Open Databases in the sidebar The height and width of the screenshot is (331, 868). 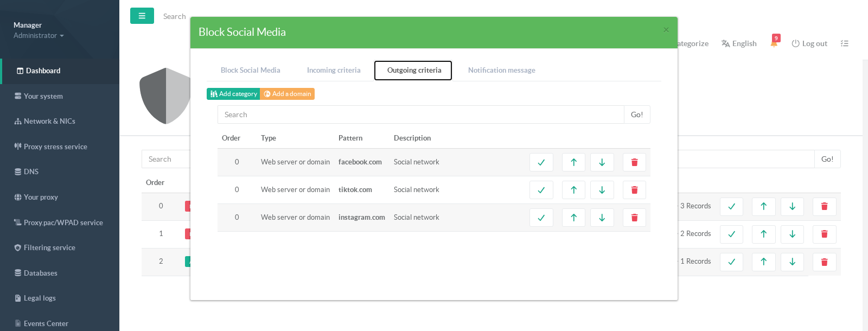tap(60, 273)
